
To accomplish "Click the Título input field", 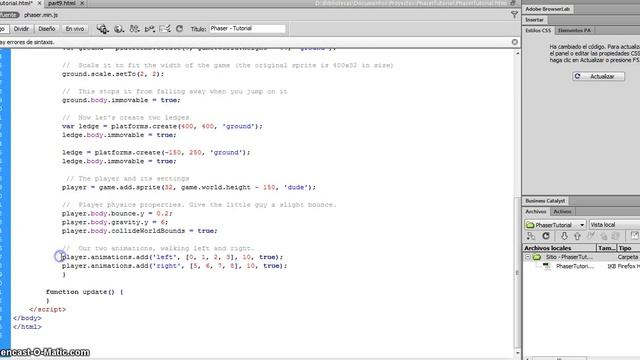I will [x=247, y=29].
